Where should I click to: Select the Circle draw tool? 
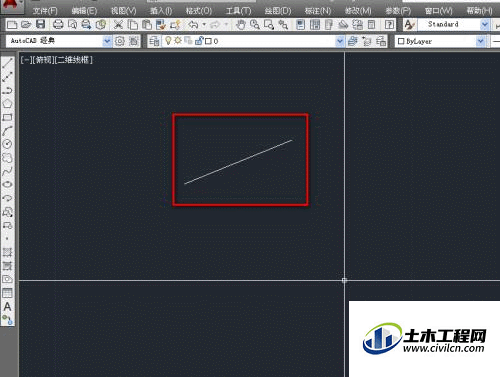pos(7,144)
